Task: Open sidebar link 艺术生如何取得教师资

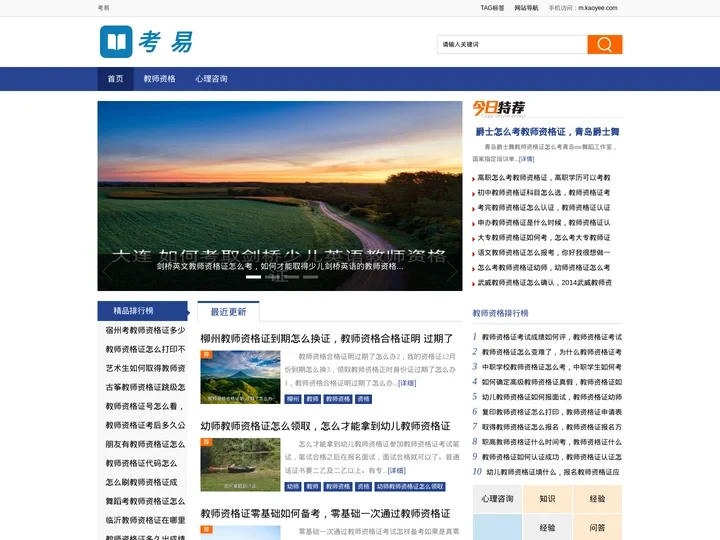Action: pos(146,368)
